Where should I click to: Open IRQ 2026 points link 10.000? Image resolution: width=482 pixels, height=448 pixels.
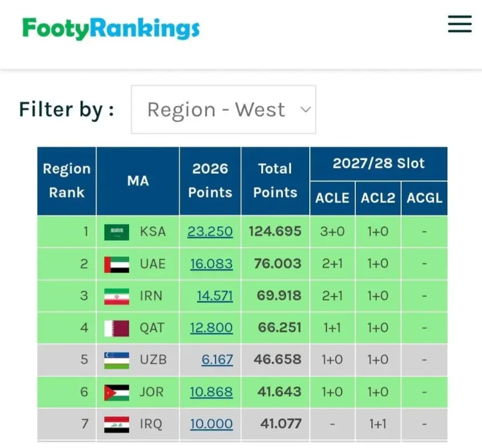[211, 424]
